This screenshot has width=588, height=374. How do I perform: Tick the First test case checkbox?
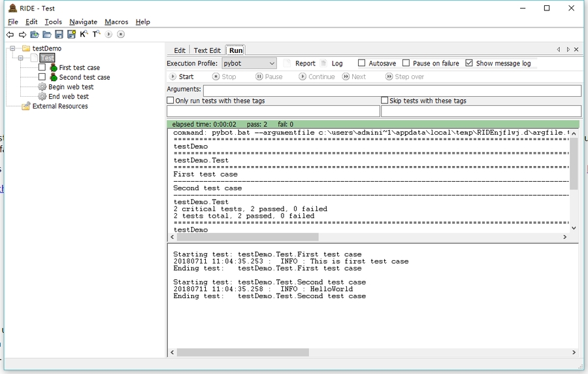pos(42,67)
